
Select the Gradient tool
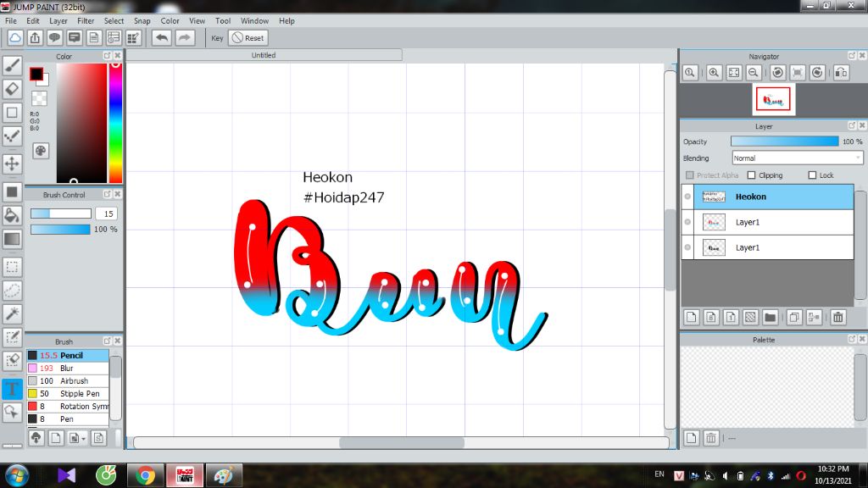click(12, 239)
